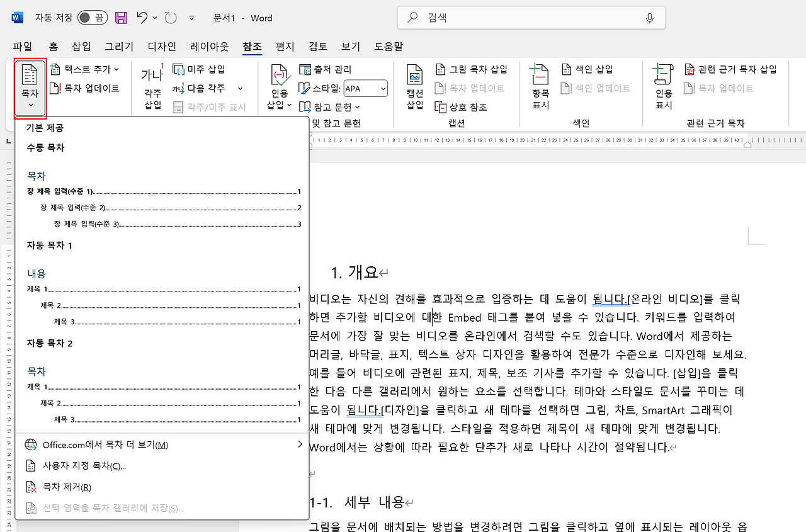Insert an index with 색인 삽입
The width and height of the screenshot is (806, 532).
584,69
